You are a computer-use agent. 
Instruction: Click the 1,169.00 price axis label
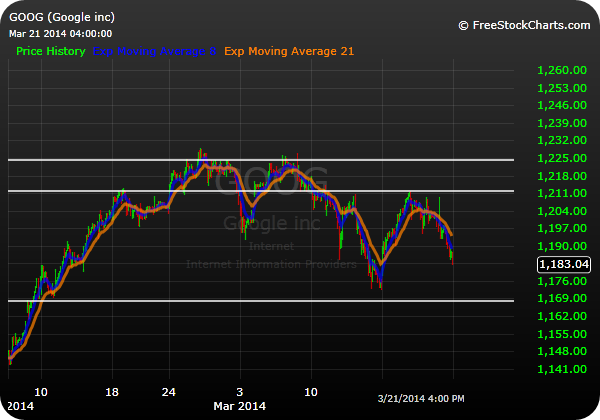point(560,299)
